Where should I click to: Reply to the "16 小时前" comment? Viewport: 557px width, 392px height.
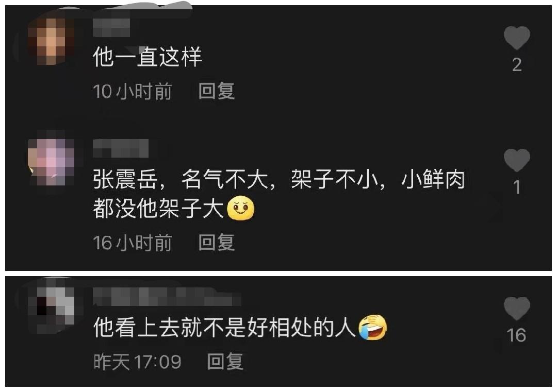pyautogui.click(x=216, y=243)
